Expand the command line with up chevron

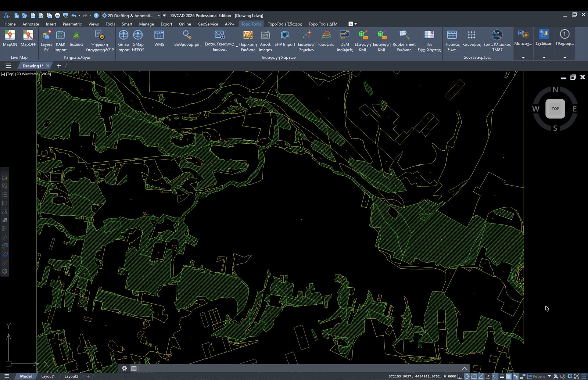[x=465, y=368]
